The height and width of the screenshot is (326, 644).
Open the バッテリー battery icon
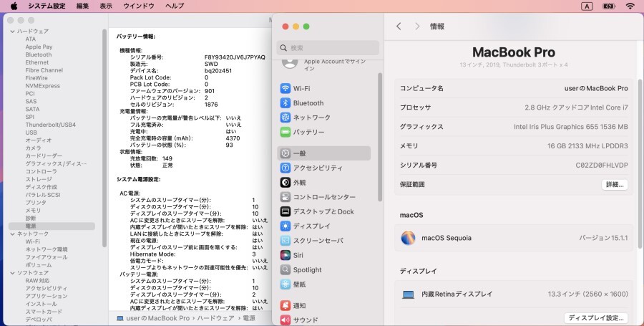pyautogui.click(x=285, y=132)
